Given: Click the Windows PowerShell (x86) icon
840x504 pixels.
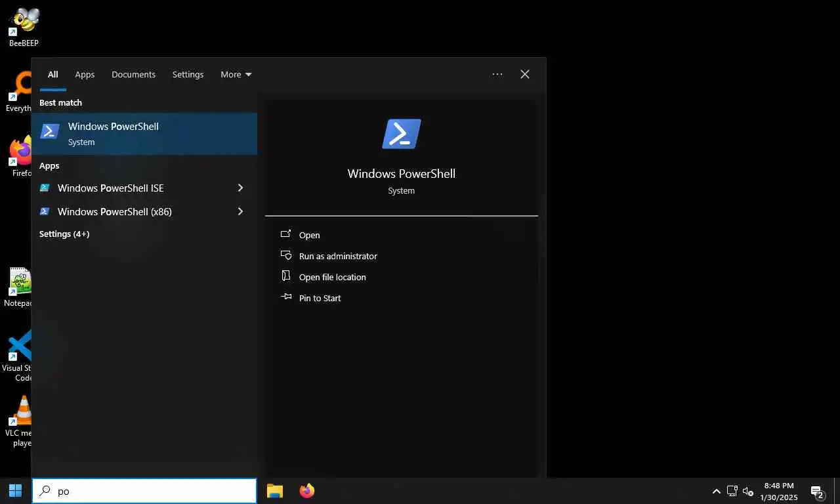Looking at the screenshot, I should pyautogui.click(x=45, y=211).
